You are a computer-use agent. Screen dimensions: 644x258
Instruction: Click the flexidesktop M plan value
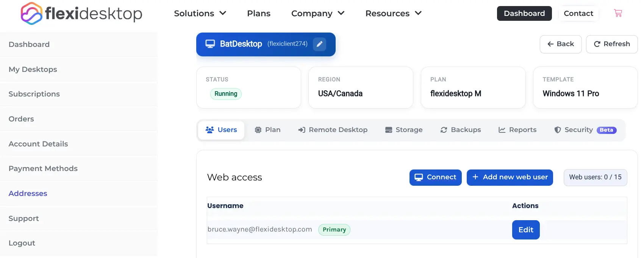click(456, 93)
